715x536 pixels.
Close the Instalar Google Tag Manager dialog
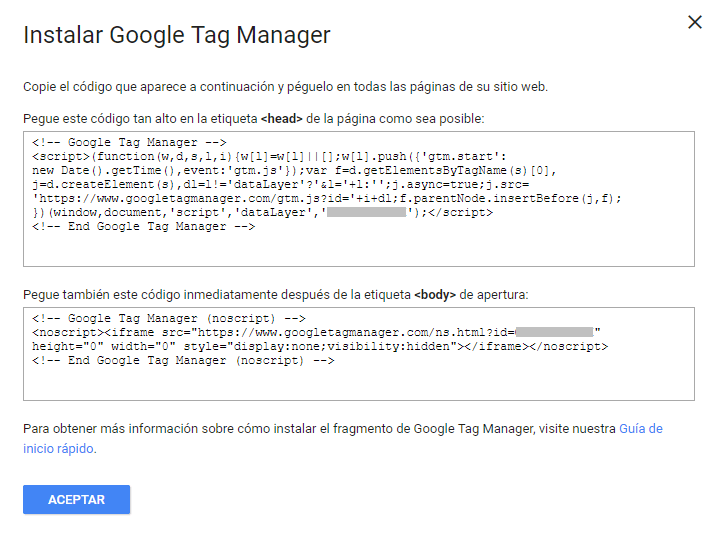pyautogui.click(x=695, y=23)
